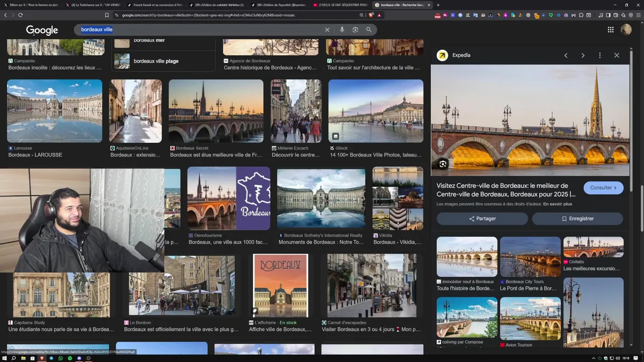The width and height of the screenshot is (644, 362).
Task: Open the Le Bonbon terrace image
Action: click(x=182, y=286)
